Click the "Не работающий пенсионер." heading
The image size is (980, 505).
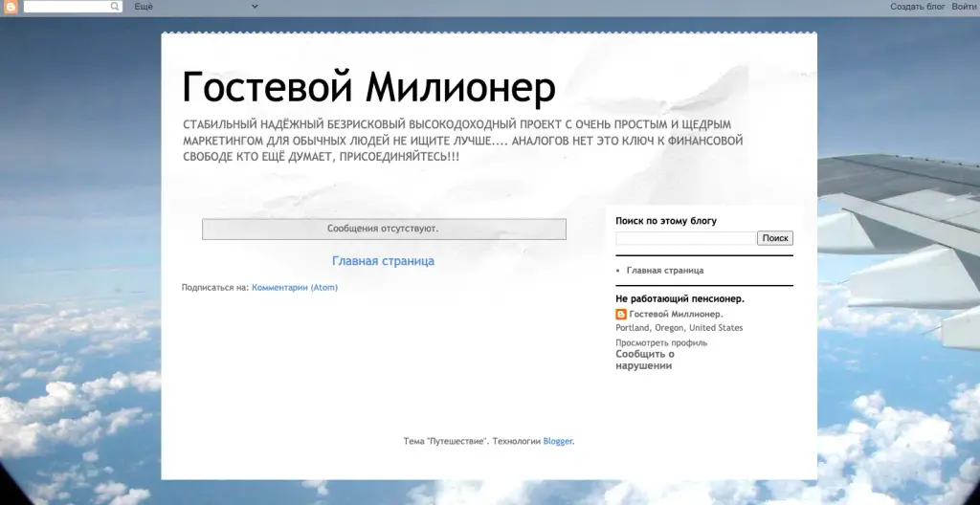tap(680, 298)
